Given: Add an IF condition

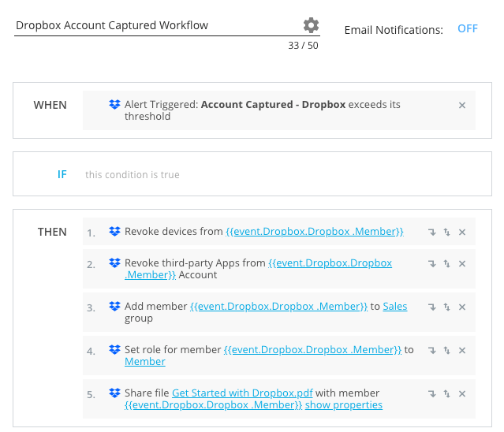Looking at the screenshot, I should click(62, 174).
